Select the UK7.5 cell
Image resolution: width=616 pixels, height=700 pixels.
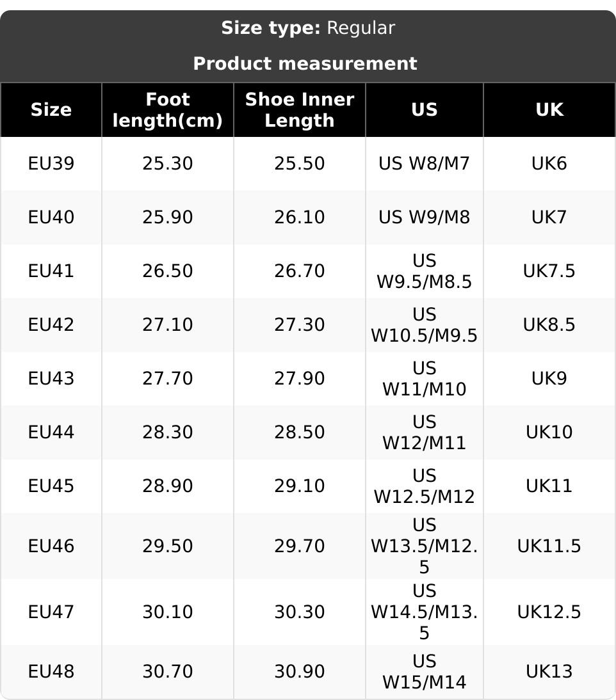click(x=549, y=271)
